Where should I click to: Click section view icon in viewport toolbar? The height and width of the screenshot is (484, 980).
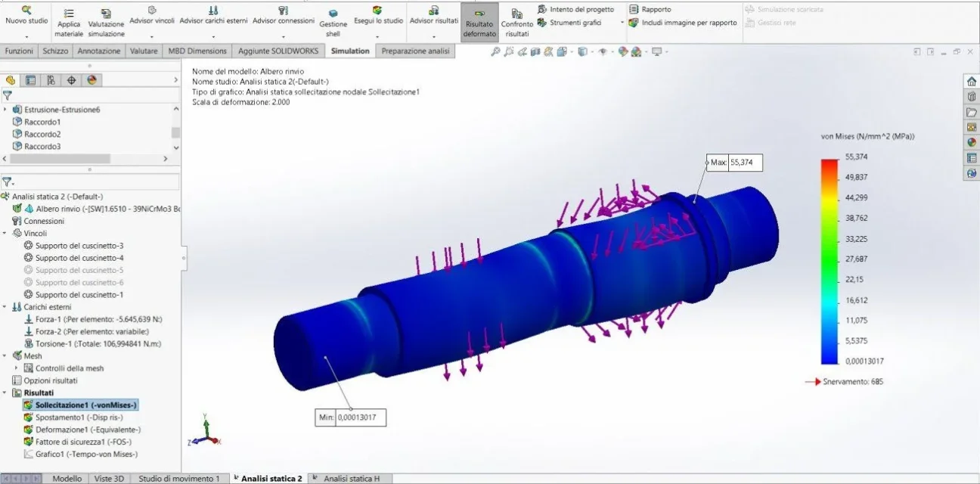(x=535, y=51)
